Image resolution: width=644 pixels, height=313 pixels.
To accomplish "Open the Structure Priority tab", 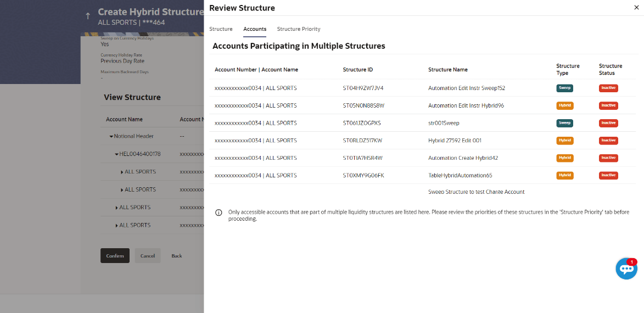I will (x=299, y=29).
